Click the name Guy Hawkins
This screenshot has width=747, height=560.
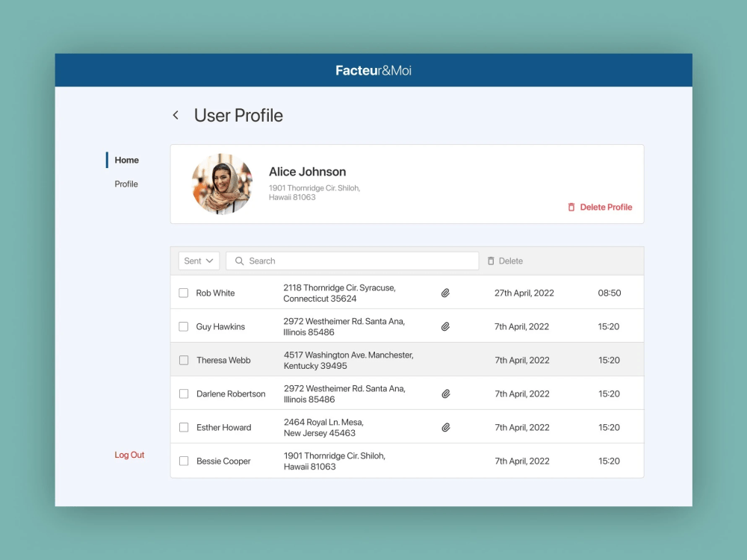pyautogui.click(x=220, y=327)
